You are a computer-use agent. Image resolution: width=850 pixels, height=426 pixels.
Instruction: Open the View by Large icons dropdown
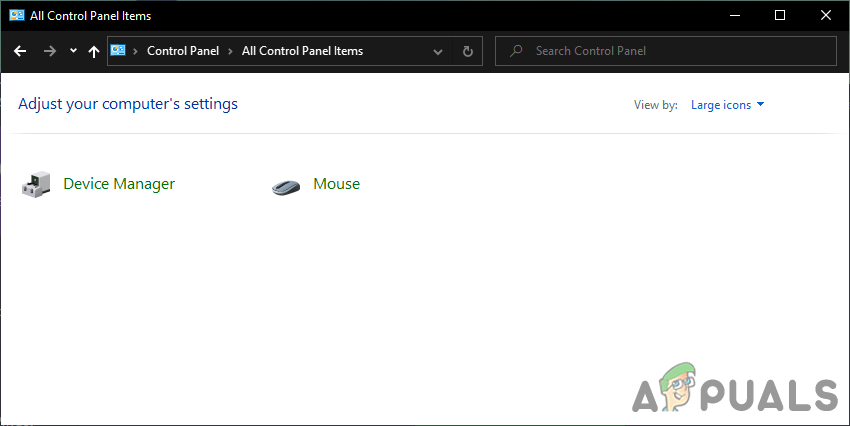point(727,105)
